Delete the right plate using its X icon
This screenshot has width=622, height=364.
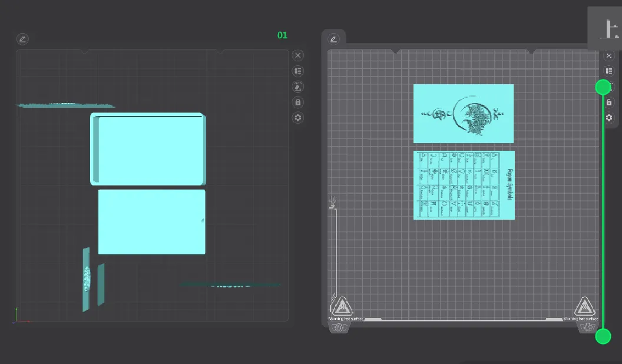tap(608, 55)
